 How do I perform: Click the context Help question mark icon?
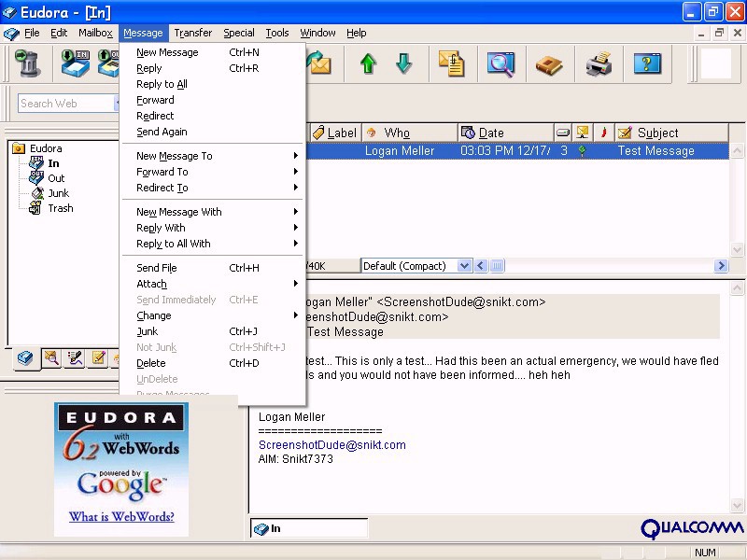(647, 63)
